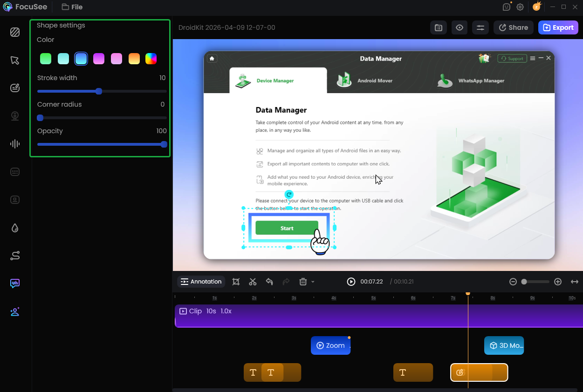Image resolution: width=583 pixels, height=392 pixels.
Task: Undo the last annotation edit
Action: (269, 282)
